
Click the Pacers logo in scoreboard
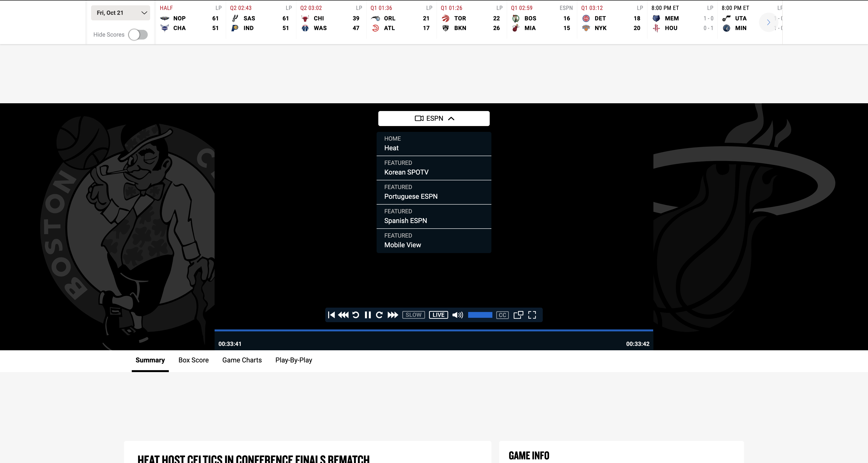pos(235,28)
